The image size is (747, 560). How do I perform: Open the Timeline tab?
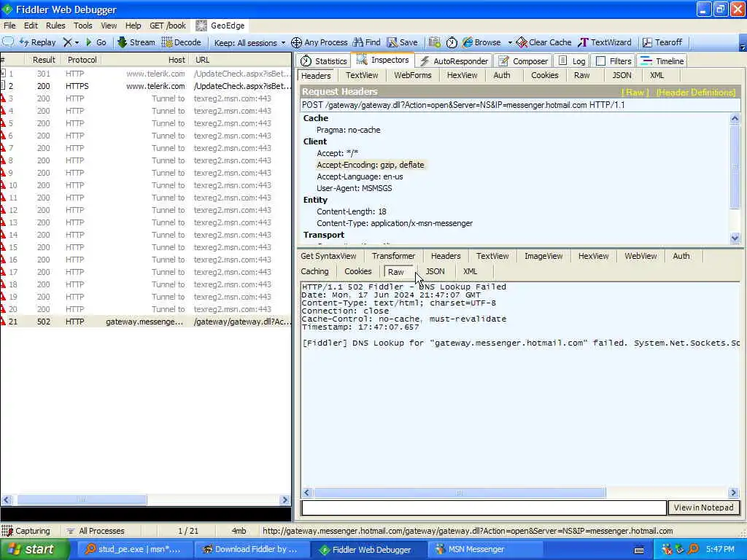coord(662,61)
